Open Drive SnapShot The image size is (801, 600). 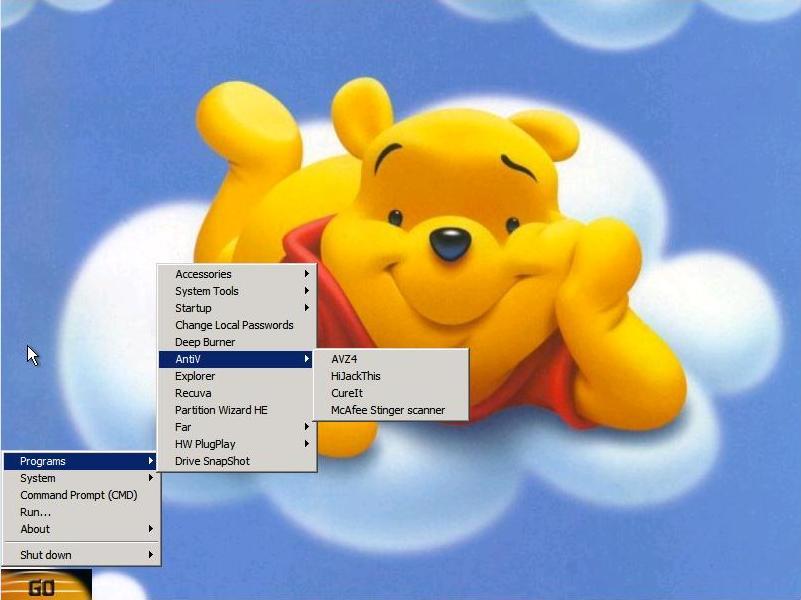212,461
